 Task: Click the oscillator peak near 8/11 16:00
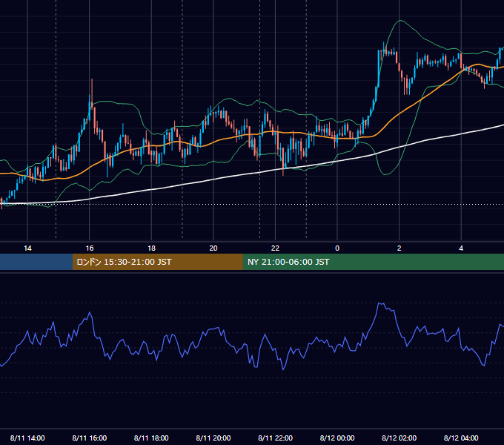pyautogui.click(x=90, y=312)
